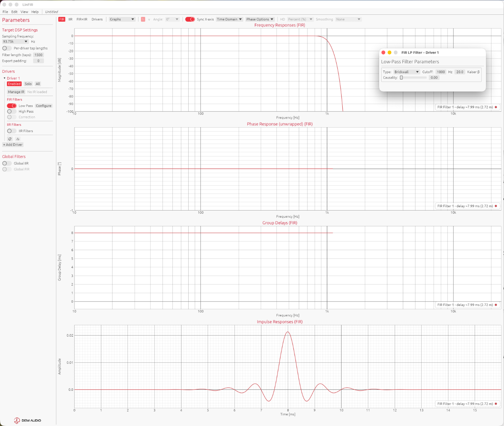Enable Per-driver tap lengths
The height and width of the screenshot is (426, 504).
pos(7,48)
